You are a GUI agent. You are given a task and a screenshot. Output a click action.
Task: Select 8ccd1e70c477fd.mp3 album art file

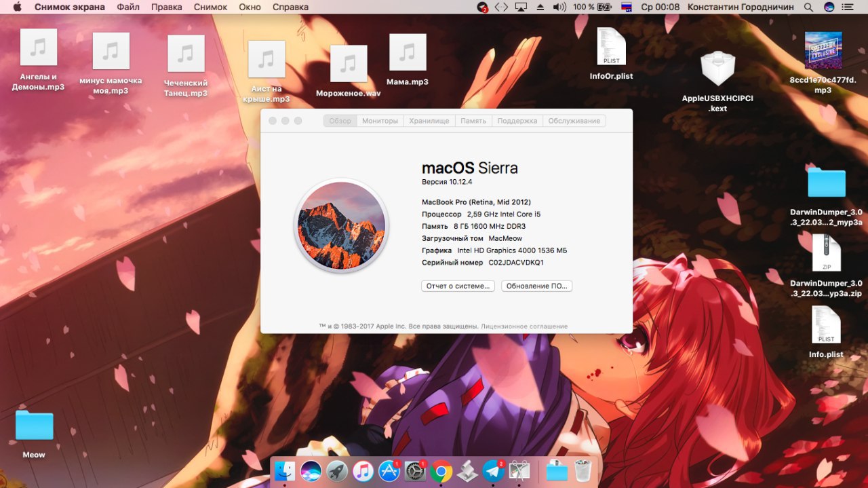click(823, 63)
